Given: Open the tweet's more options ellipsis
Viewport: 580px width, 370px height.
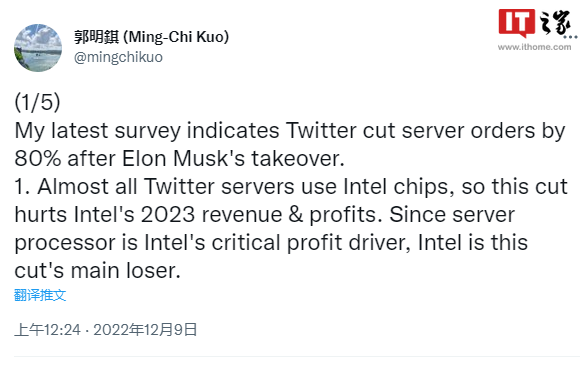Looking at the screenshot, I should coord(570,37).
